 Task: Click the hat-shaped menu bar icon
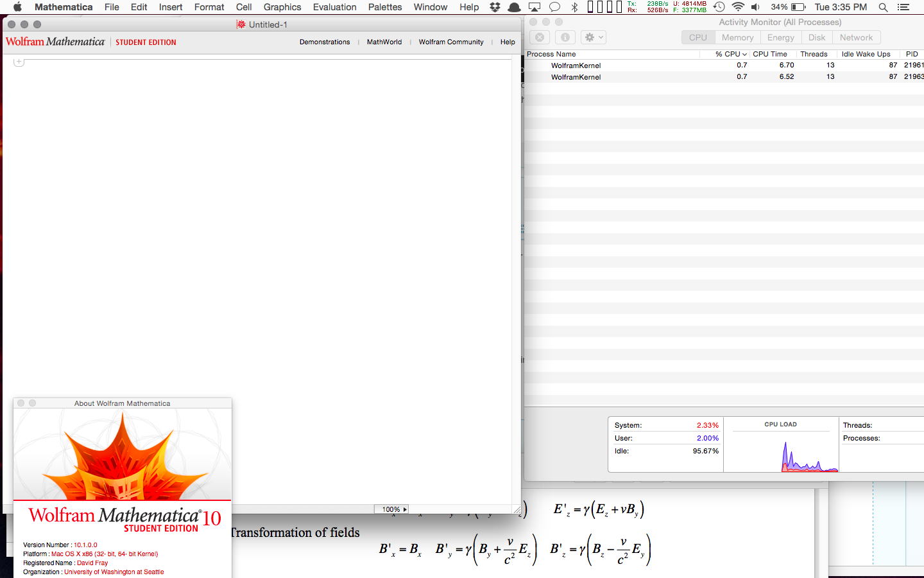(x=514, y=7)
